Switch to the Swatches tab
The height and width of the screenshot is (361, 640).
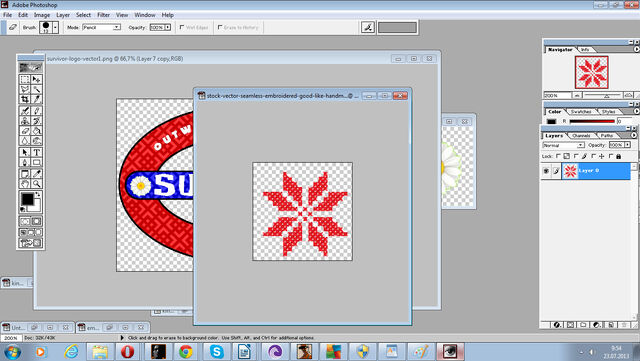click(x=581, y=111)
